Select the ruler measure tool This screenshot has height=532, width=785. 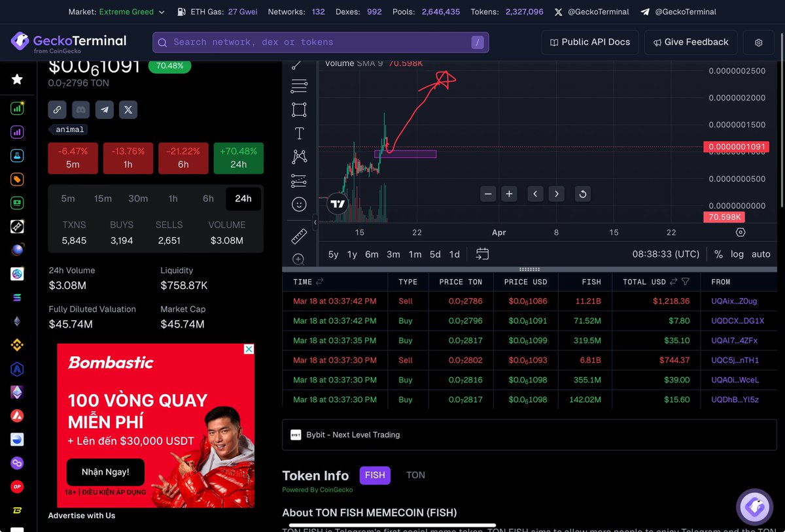[299, 235]
